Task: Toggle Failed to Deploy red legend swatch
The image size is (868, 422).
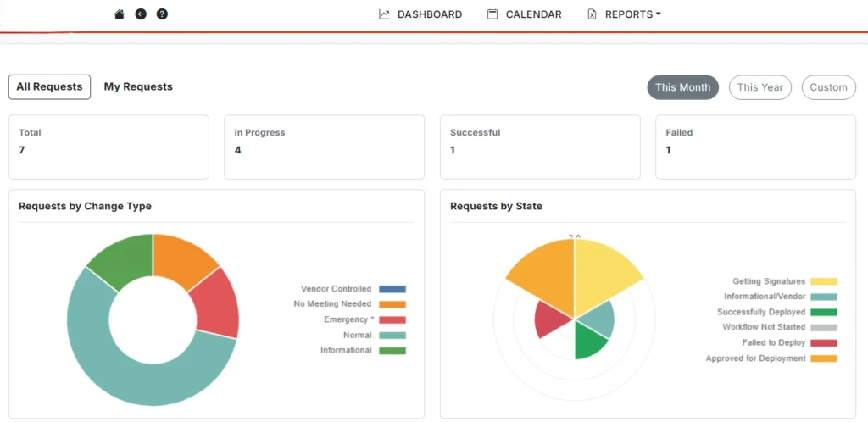Action: (x=824, y=343)
